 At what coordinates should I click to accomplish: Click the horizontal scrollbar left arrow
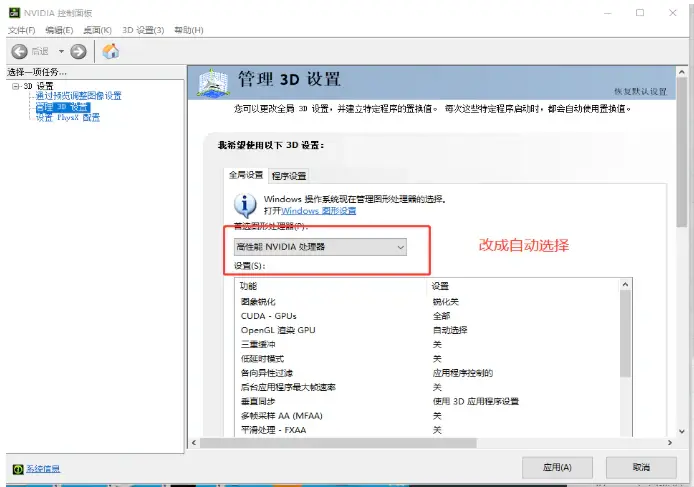194,443
